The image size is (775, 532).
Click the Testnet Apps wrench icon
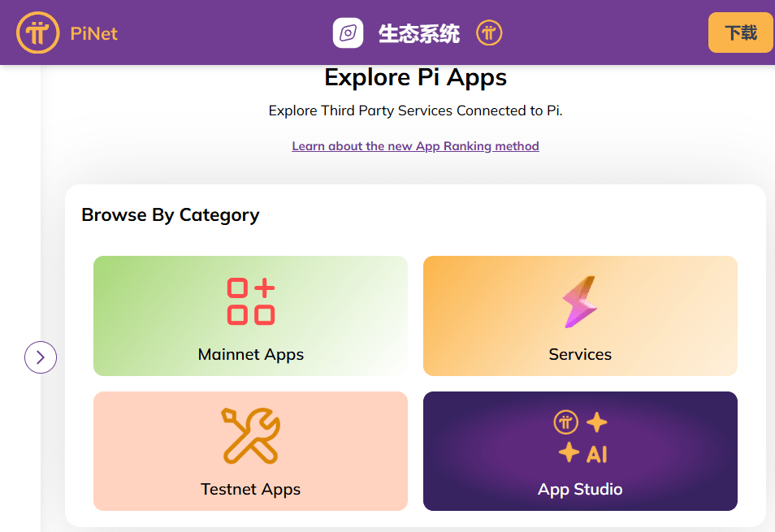(x=250, y=436)
